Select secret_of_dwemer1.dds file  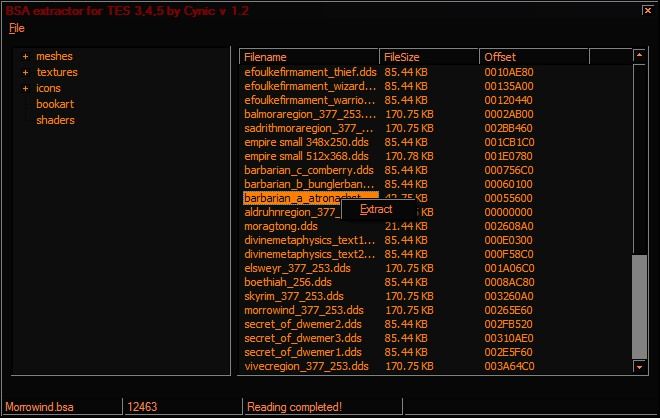pos(303,352)
